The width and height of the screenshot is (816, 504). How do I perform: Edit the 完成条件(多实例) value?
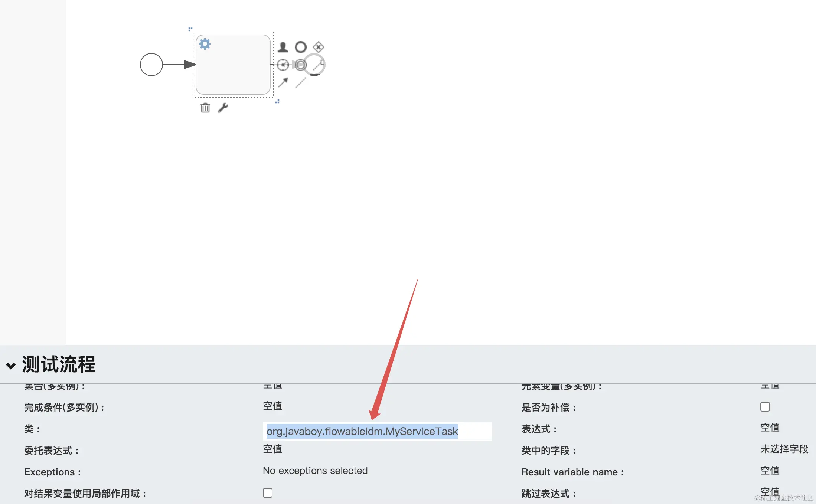click(272, 406)
